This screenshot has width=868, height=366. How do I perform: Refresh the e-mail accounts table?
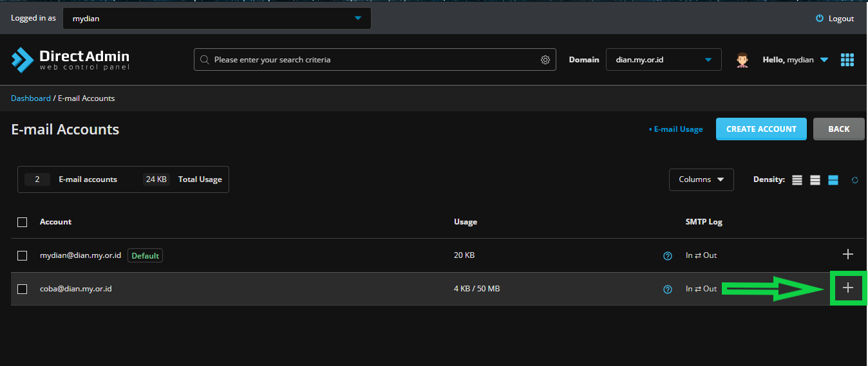point(855,180)
